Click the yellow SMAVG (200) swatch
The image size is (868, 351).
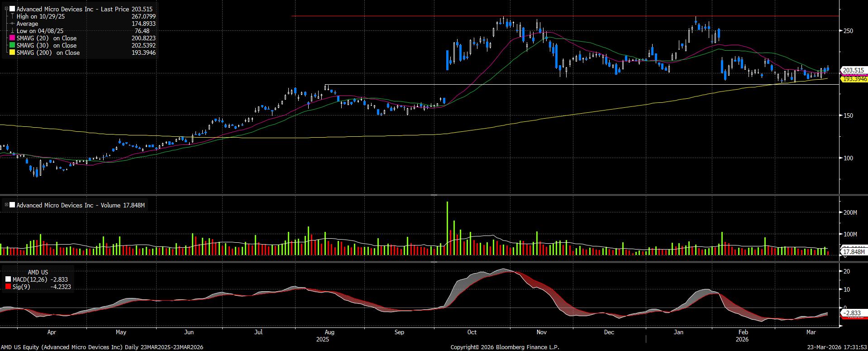[x=12, y=53]
